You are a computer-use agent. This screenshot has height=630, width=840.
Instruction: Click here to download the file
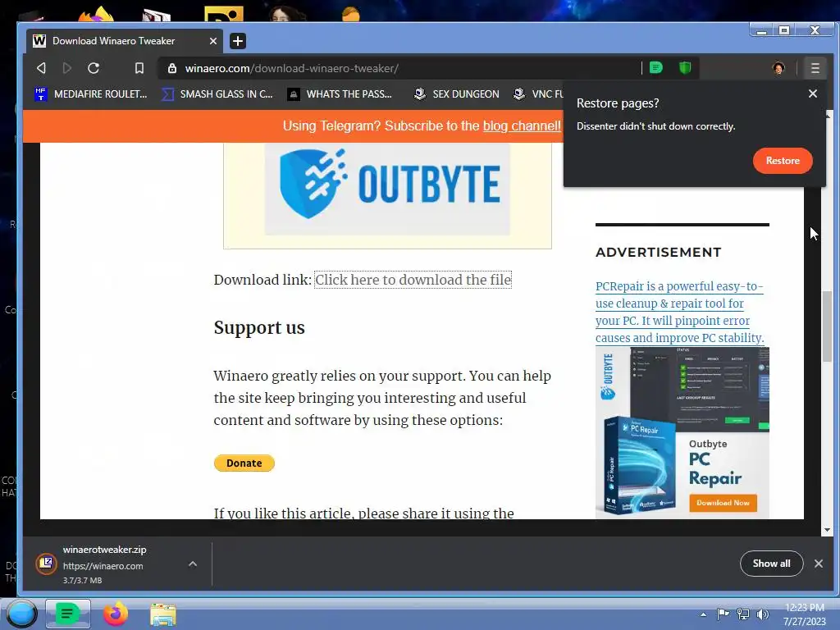tap(413, 280)
